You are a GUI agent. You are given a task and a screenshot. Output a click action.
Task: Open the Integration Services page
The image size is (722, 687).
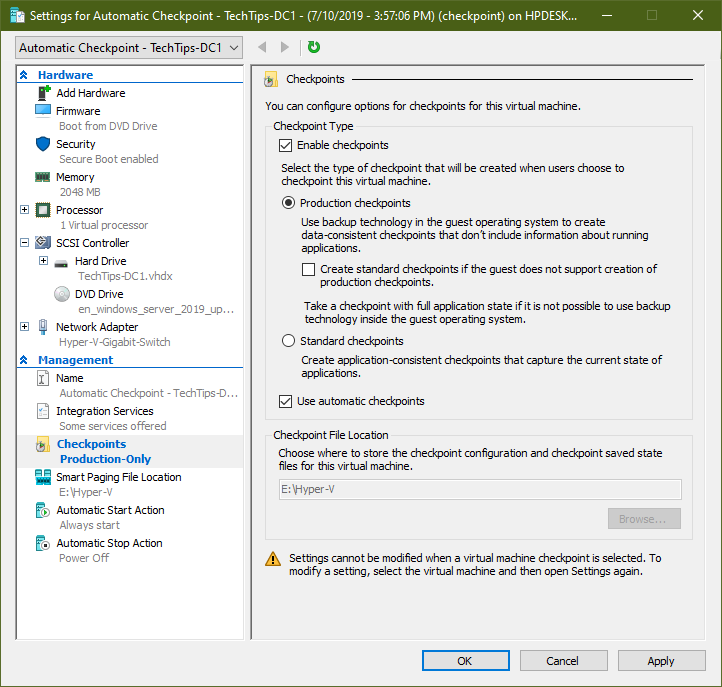pos(105,411)
